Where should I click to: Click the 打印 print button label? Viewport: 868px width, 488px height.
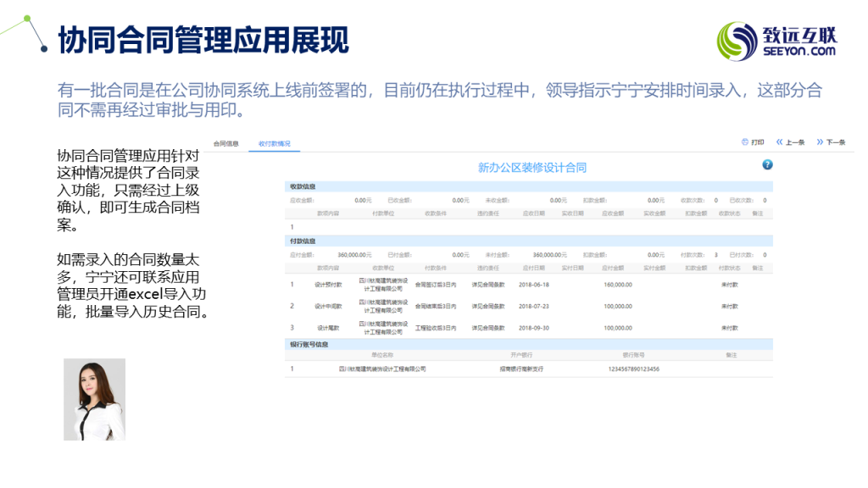point(758,142)
